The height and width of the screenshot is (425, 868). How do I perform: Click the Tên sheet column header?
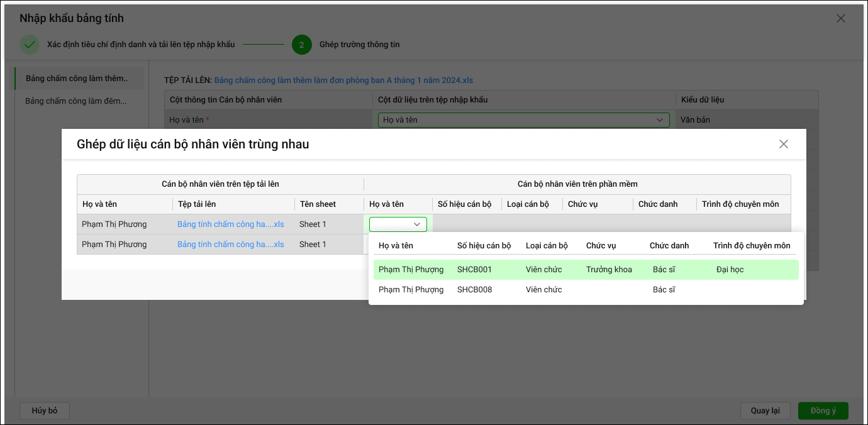(x=318, y=204)
